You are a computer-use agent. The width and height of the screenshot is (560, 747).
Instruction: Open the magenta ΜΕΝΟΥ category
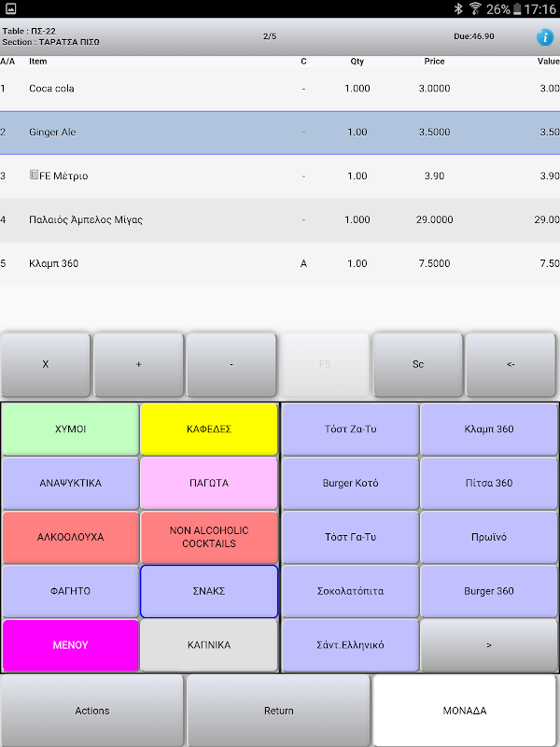point(71,645)
